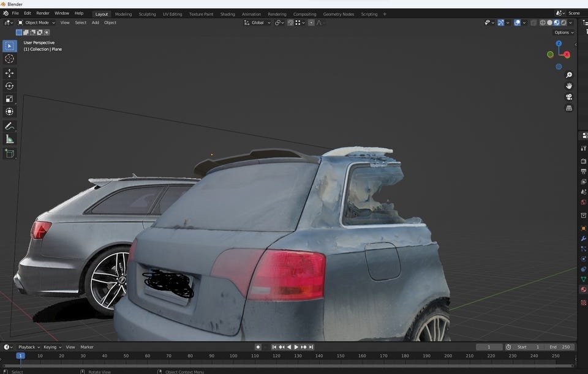Open the Options dropdown in the viewport
588x374 pixels.
coord(563,32)
